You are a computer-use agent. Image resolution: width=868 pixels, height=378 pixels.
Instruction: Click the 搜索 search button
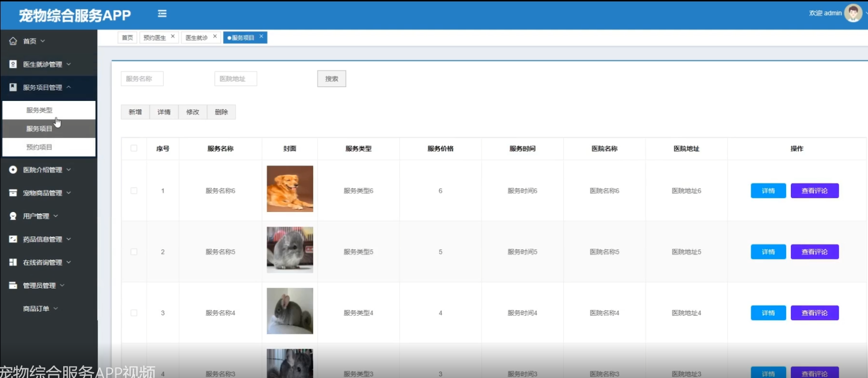click(331, 79)
